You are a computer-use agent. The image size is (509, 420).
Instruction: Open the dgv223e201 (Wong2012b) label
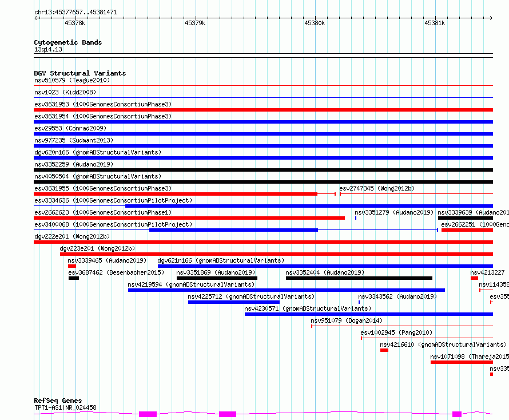(97, 248)
